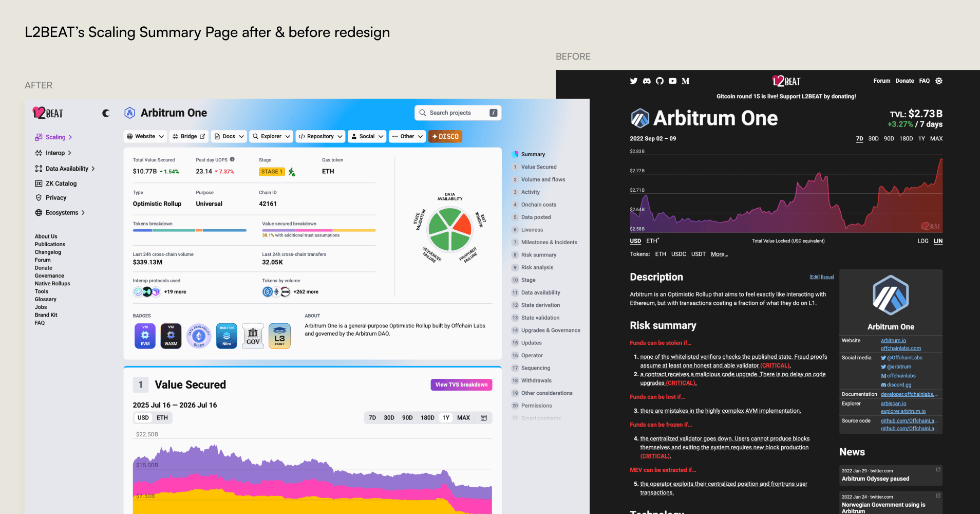
Task: Select the L3 Host badge
Action: click(x=279, y=336)
